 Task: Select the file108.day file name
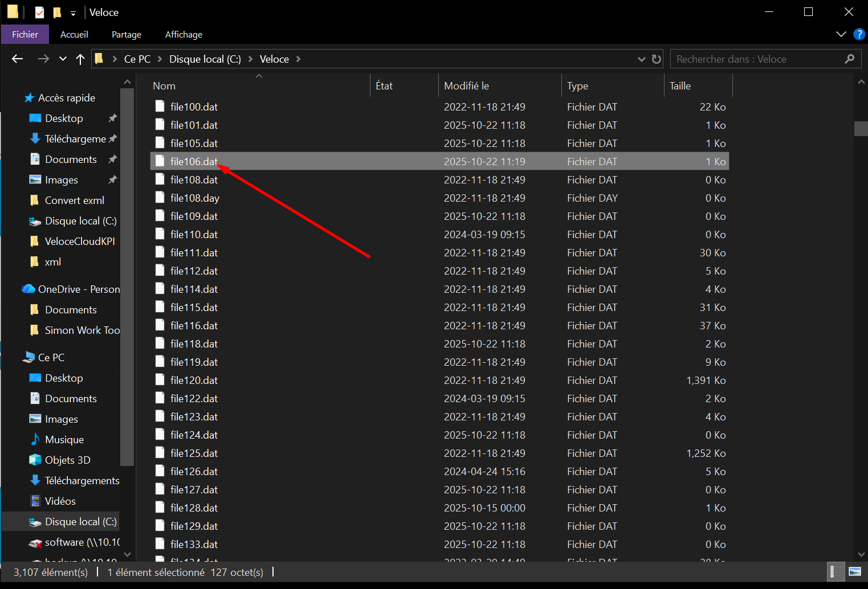[x=195, y=198]
